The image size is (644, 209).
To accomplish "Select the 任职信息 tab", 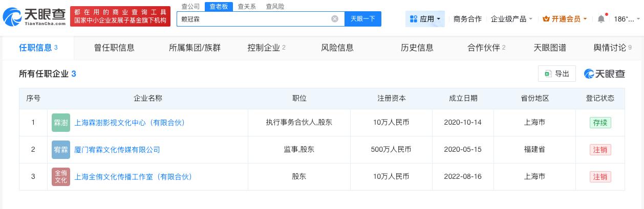I will 38,48.
